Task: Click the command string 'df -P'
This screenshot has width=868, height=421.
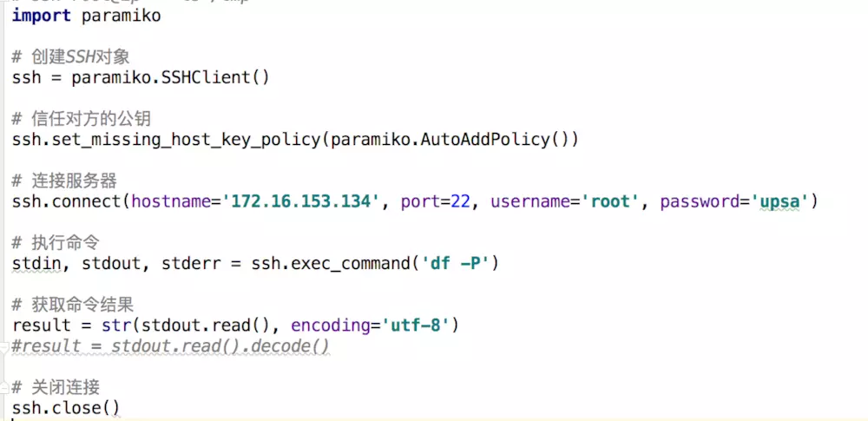Action: pyautogui.click(x=456, y=264)
